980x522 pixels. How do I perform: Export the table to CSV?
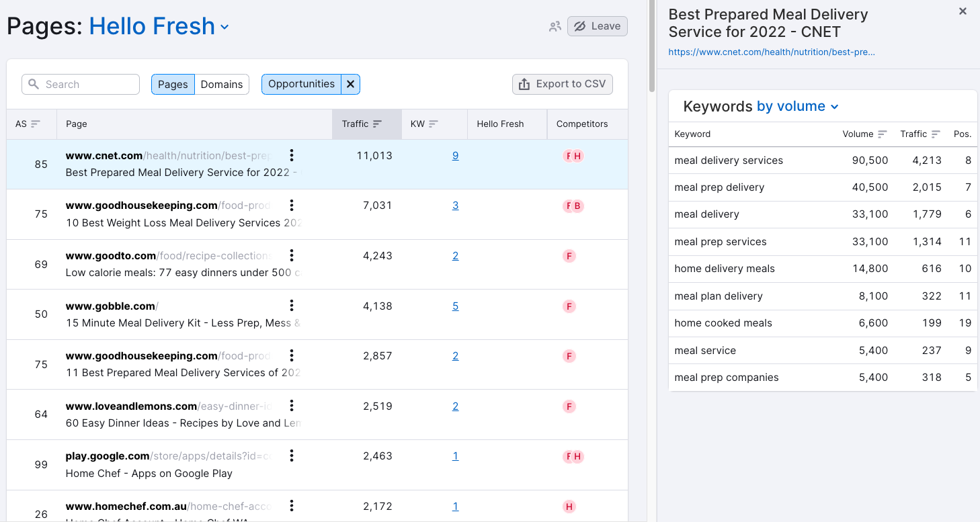pyautogui.click(x=563, y=84)
